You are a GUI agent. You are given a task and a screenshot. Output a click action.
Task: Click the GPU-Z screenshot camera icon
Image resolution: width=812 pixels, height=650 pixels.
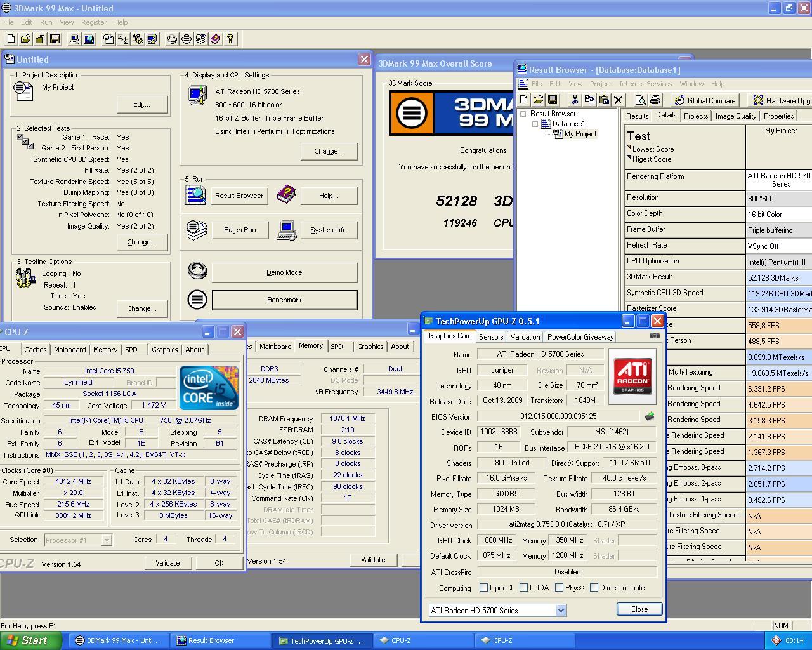(655, 336)
